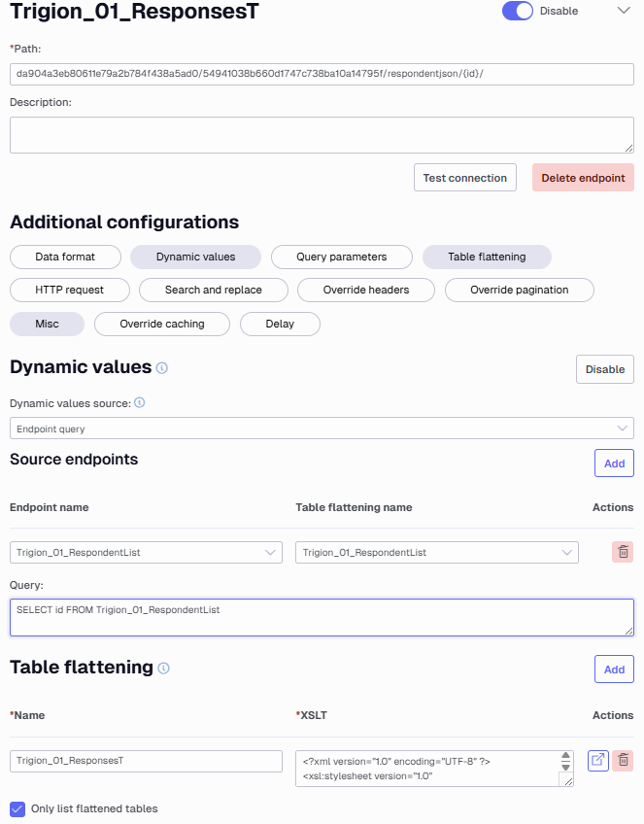Select the Data format configuration pill
This screenshot has height=824, width=644.
tap(65, 257)
